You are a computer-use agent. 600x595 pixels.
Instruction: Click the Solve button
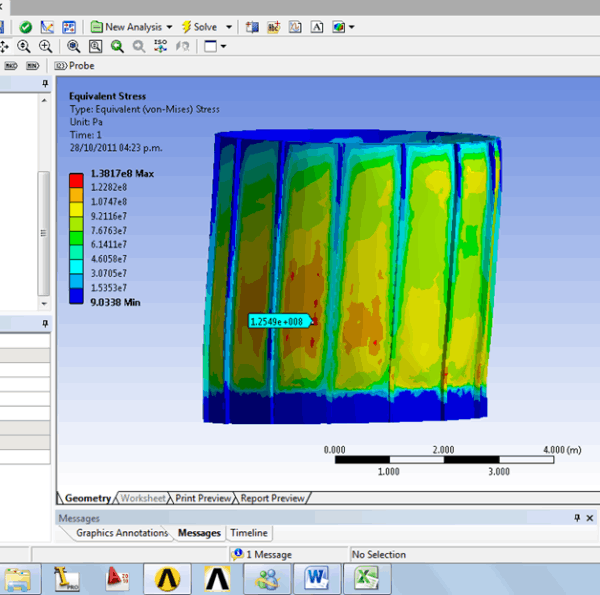click(200, 27)
